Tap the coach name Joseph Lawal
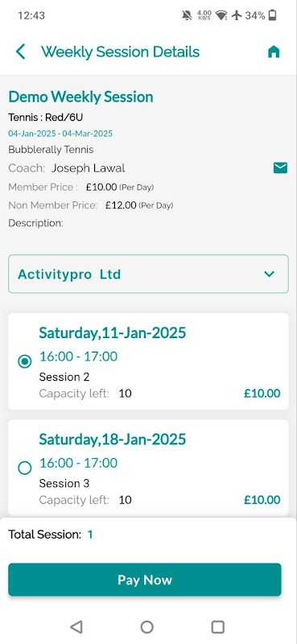This screenshot has width=297, height=644. tap(88, 168)
